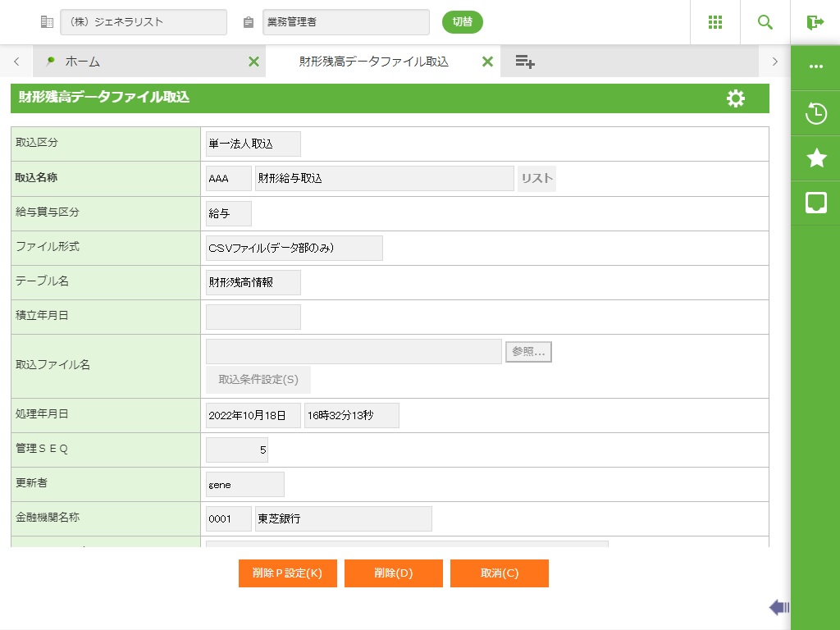Open the history clock icon in sidebar
Screen dimensions: 840x630
[x=816, y=113]
